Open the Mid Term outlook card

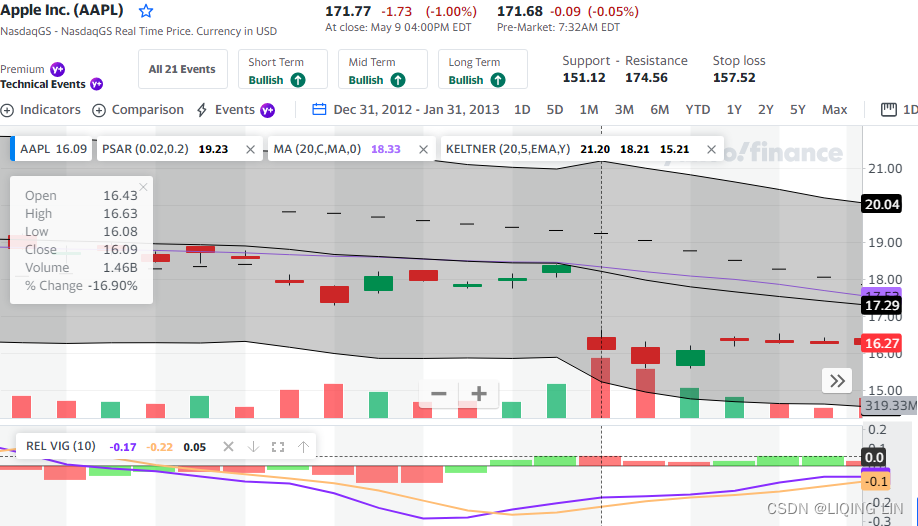(383, 69)
